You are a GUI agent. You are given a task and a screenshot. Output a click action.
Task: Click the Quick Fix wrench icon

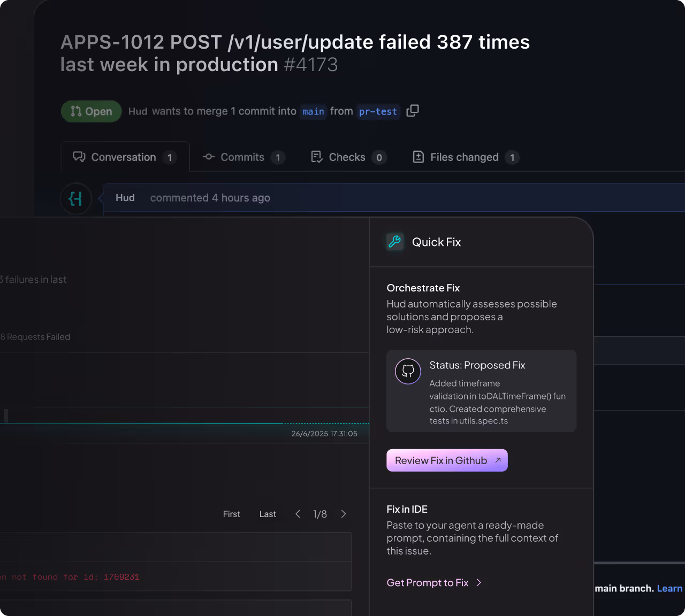click(x=395, y=242)
